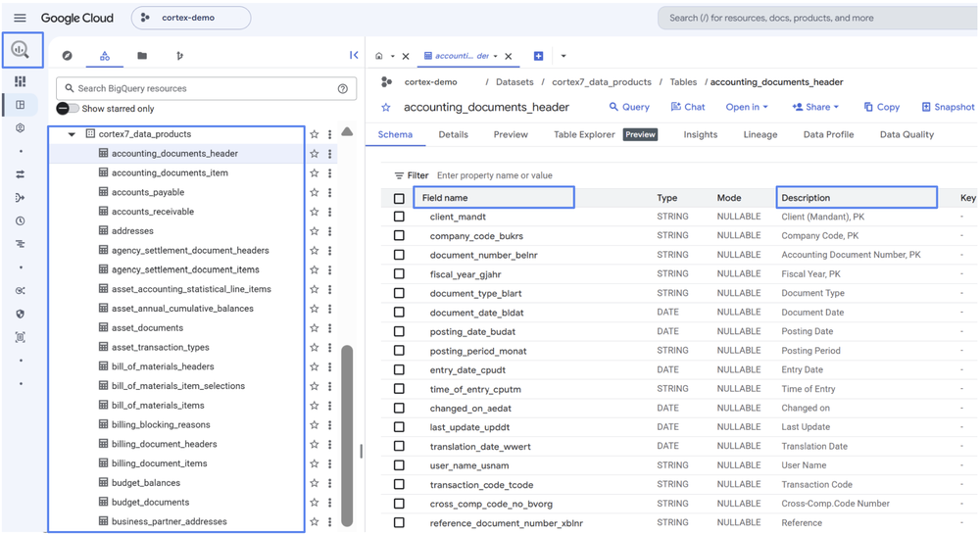The height and width of the screenshot is (535, 980).
Task: Open the dashboards icon in left rail
Action: 21,81
